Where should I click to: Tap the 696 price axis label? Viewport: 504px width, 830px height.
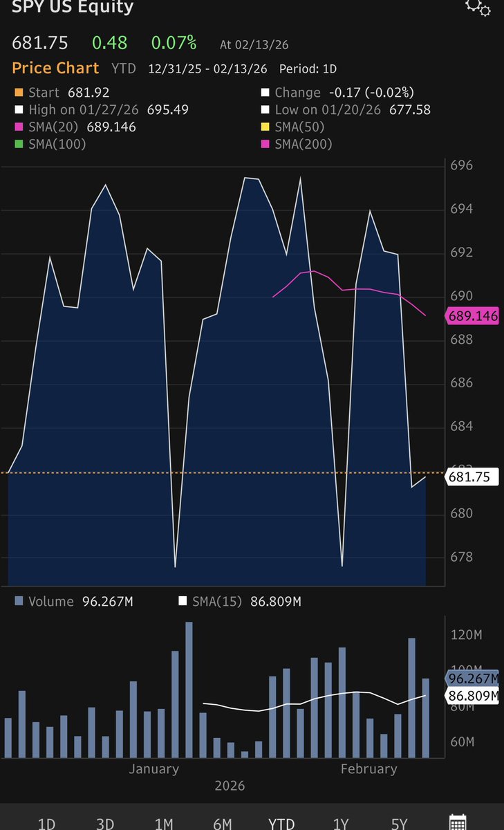[x=462, y=166]
